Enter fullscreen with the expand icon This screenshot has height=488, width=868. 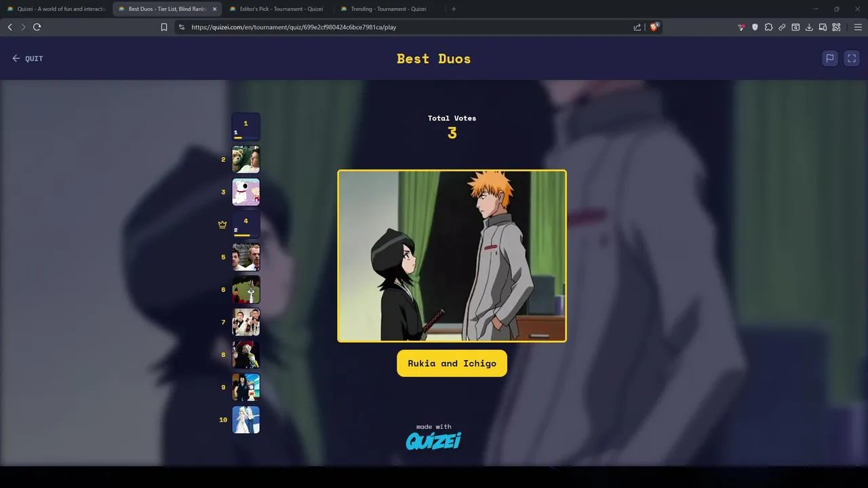pos(852,58)
